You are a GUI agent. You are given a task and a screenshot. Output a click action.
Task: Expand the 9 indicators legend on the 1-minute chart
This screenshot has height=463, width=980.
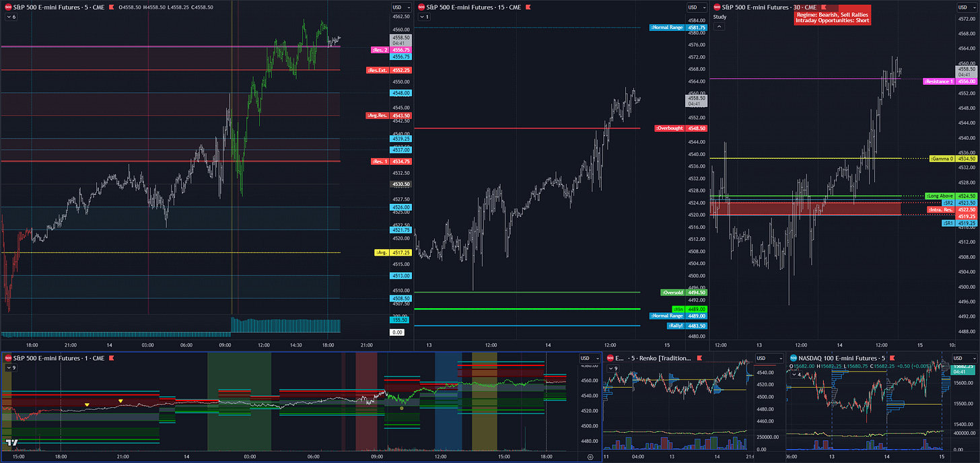(x=11, y=367)
